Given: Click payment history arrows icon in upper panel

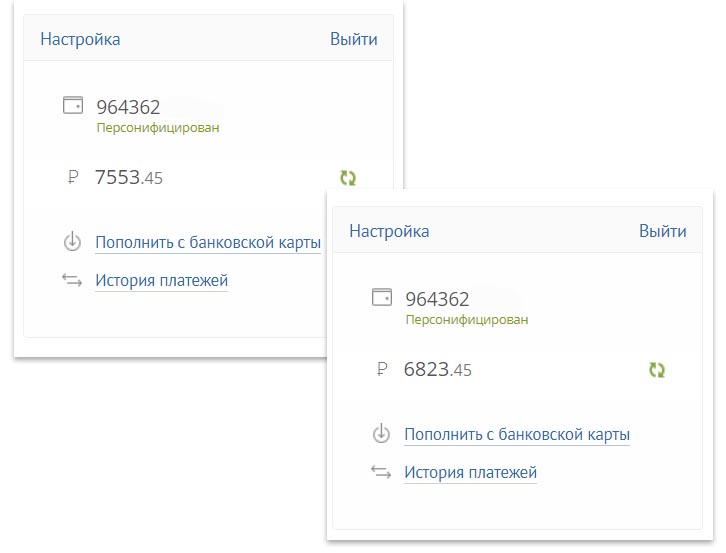Looking at the screenshot, I should tap(72, 280).
